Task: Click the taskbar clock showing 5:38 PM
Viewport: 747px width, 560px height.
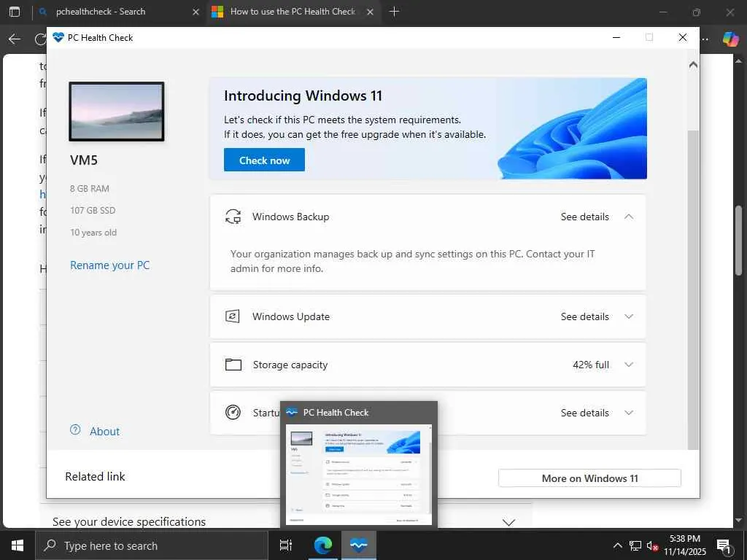Action: pos(684,545)
